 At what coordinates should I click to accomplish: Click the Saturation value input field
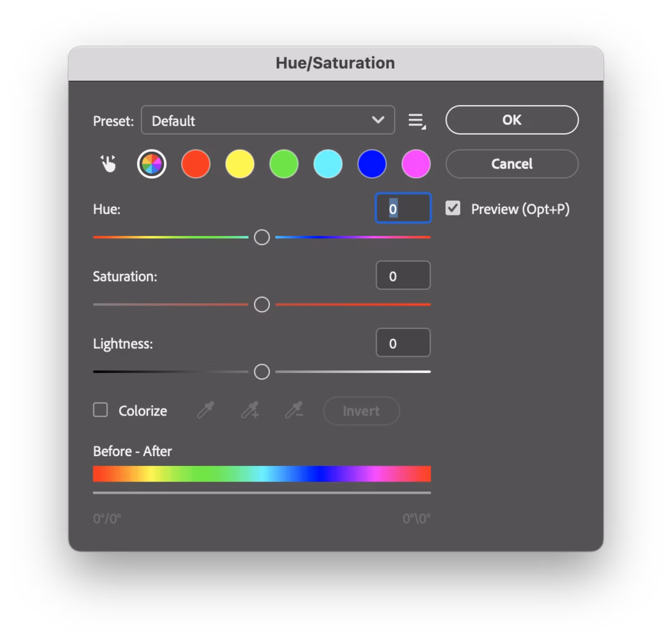point(403,276)
